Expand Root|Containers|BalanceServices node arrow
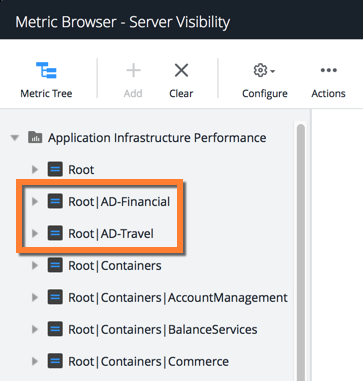Viewport: 363px width, 381px height. coord(35,329)
